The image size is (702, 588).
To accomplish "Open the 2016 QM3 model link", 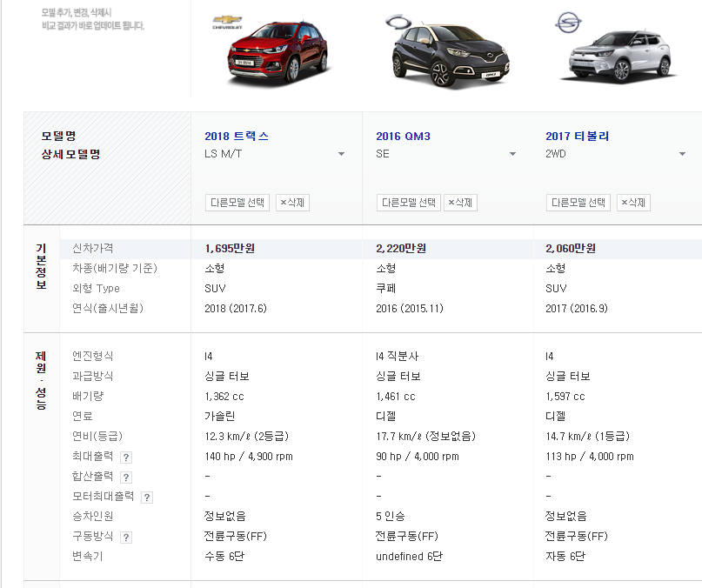I will pos(403,137).
